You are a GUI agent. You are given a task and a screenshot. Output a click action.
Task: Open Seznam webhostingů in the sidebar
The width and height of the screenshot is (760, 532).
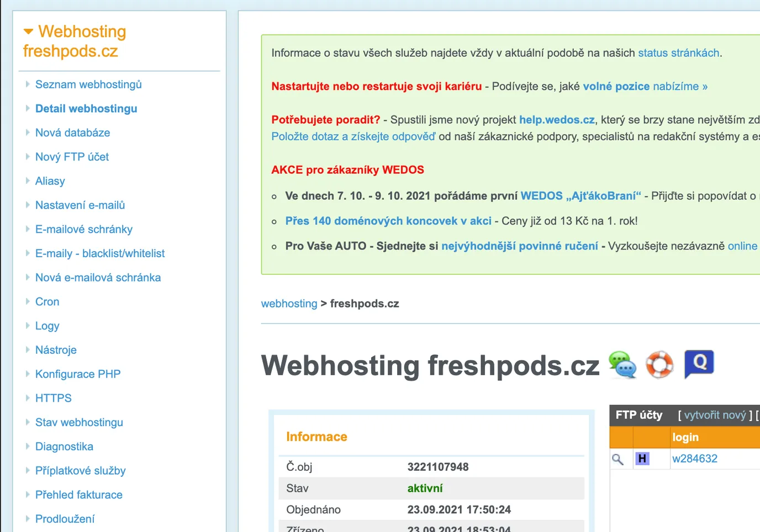tap(88, 84)
